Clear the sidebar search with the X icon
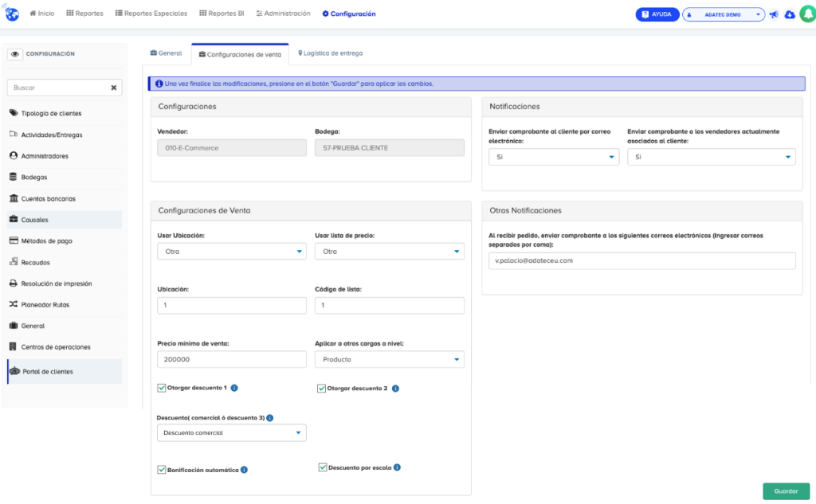 coord(113,88)
